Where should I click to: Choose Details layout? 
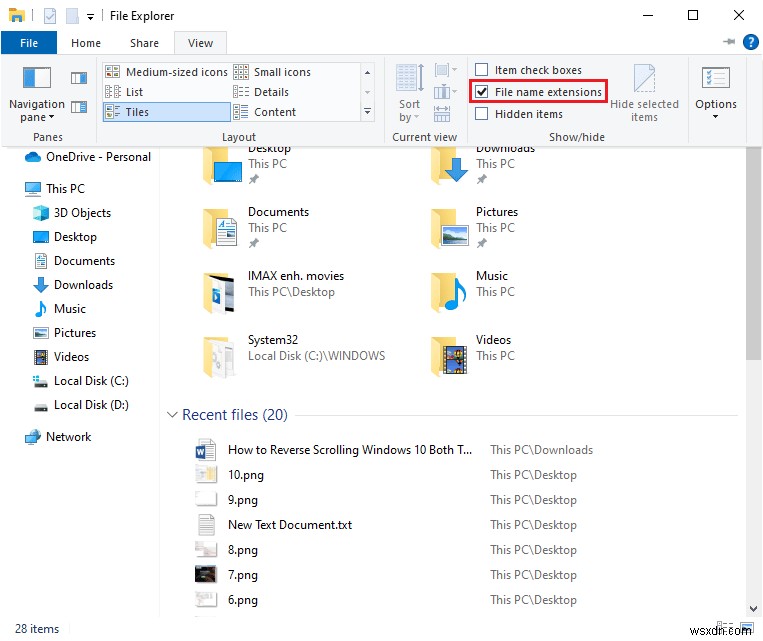(x=261, y=92)
